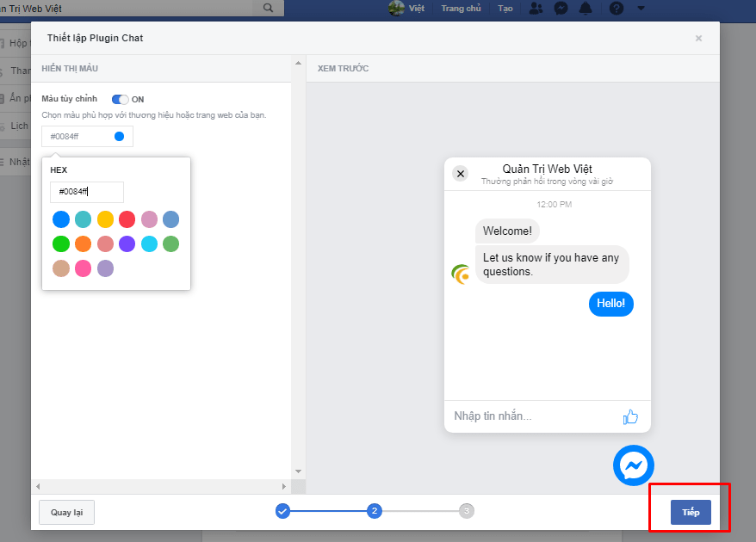Go to Trang chủ in the top bar
The image size is (756, 542).
(461, 9)
